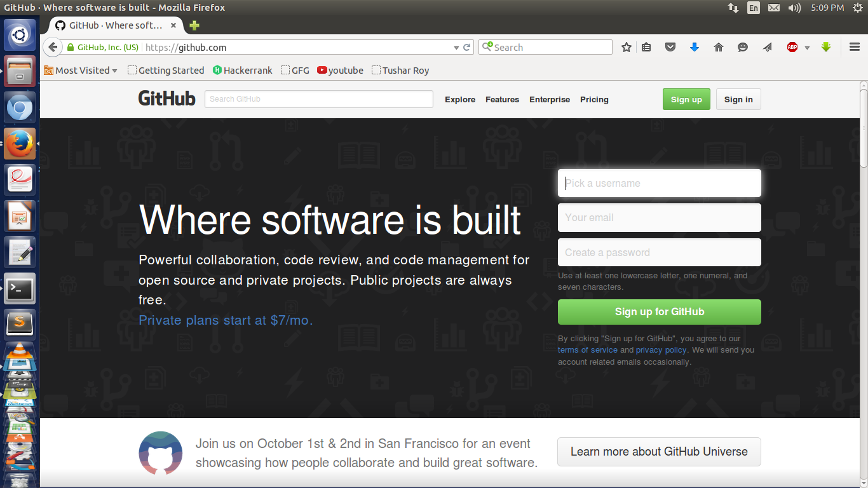Launch Chromium from the launcher
This screenshot has width=868, height=488.
tap(20, 107)
